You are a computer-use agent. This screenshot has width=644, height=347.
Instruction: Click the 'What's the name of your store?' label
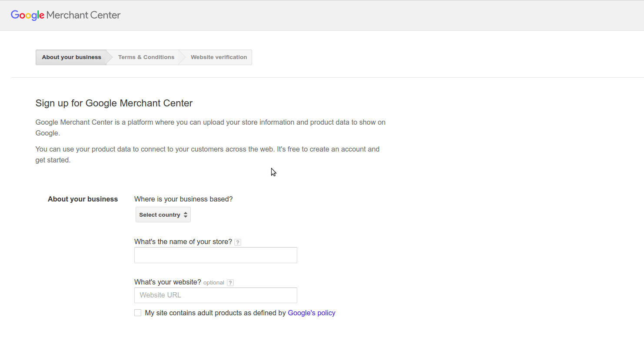click(183, 242)
